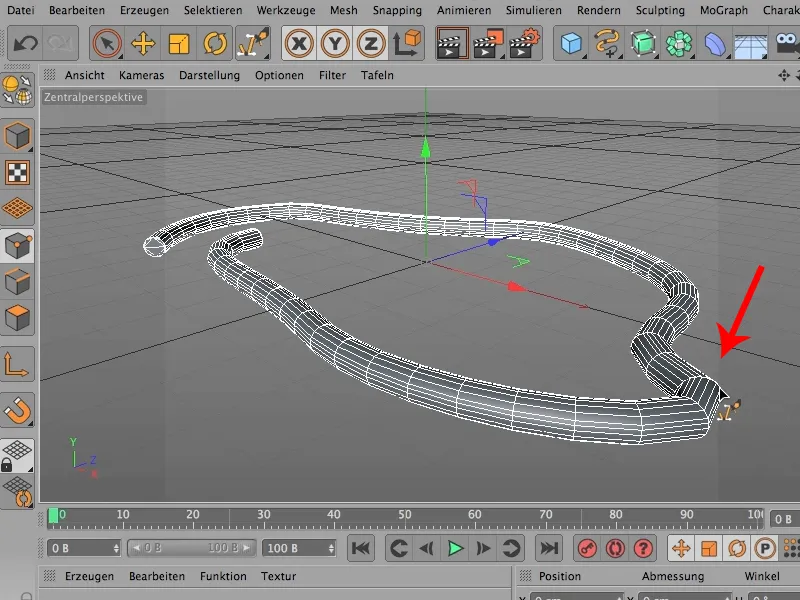Switch to polygons mode
The width and height of the screenshot is (800, 600).
[x=17, y=318]
